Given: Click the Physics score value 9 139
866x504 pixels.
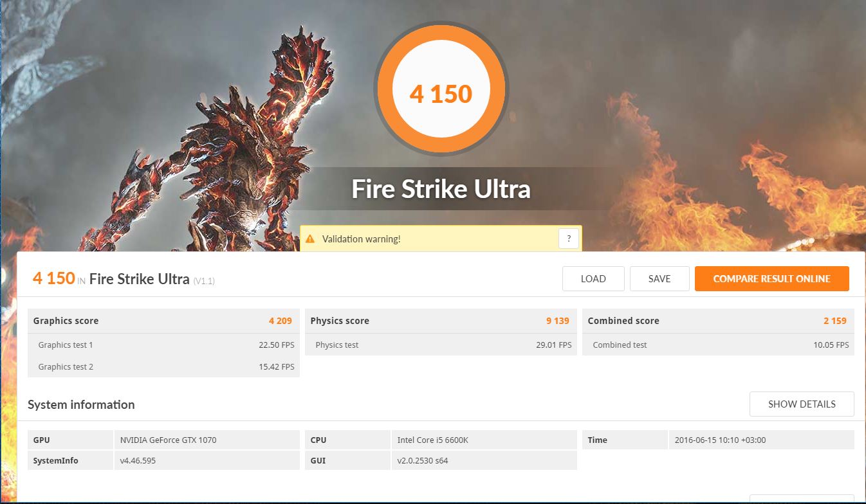Looking at the screenshot, I should 558,321.
